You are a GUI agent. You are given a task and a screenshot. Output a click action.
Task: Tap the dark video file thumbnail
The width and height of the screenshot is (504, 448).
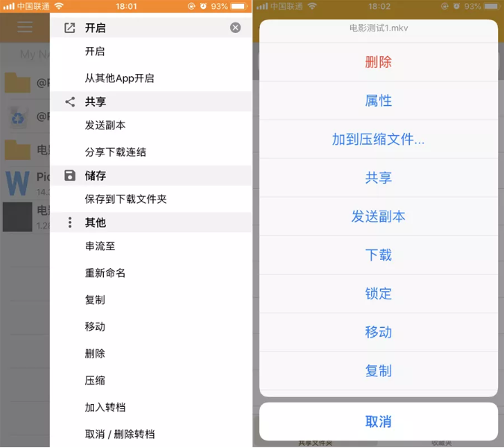(x=18, y=217)
